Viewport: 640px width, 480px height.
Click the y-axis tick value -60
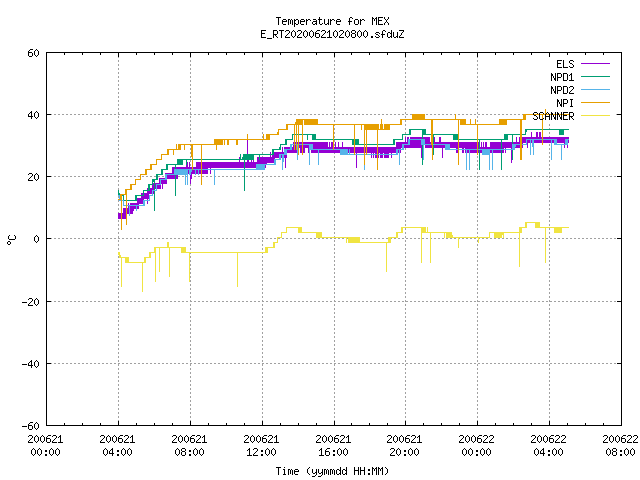pos(31,426)
